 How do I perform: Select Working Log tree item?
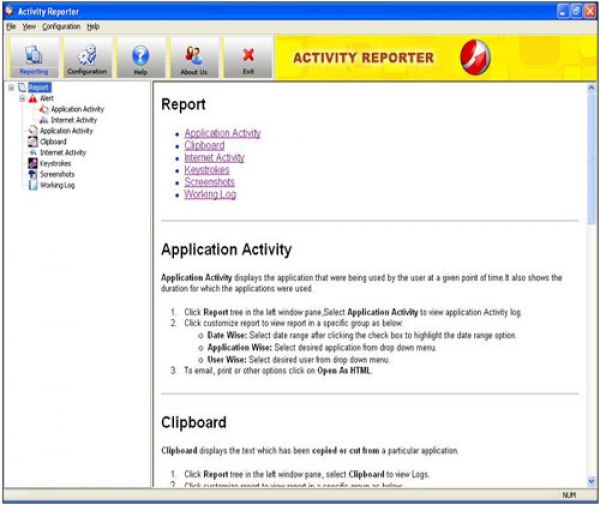coord(57,185)
